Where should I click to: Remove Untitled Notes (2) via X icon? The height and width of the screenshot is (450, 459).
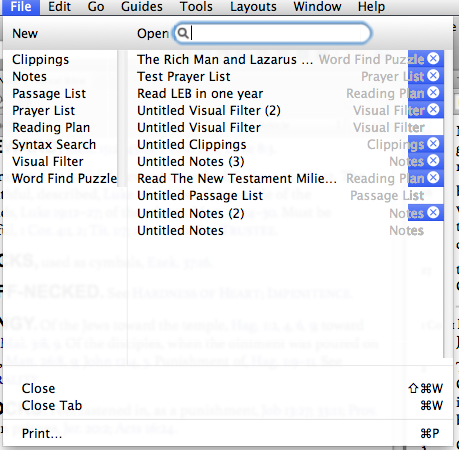pos(433,212)
